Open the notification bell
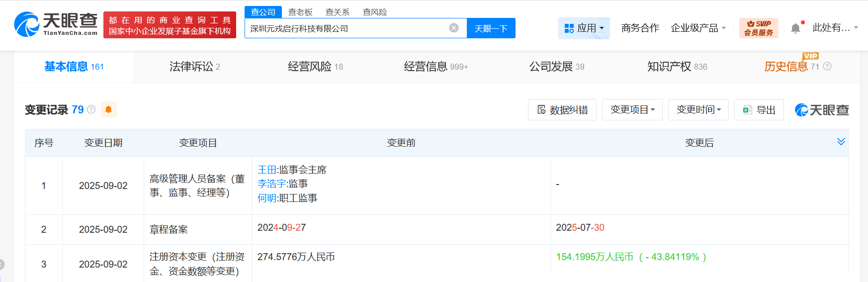Viewport: 868px width, 282px height. point(795,28)
